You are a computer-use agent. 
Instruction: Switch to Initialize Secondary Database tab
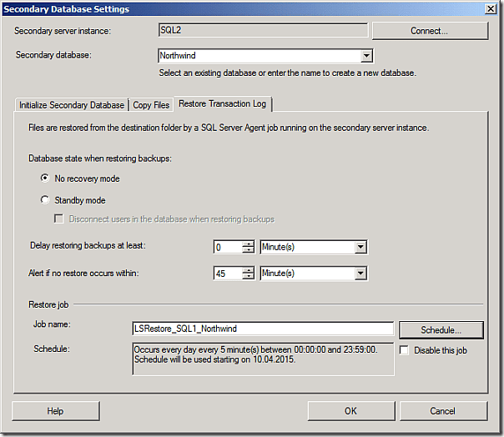click(x=72, y=105)
